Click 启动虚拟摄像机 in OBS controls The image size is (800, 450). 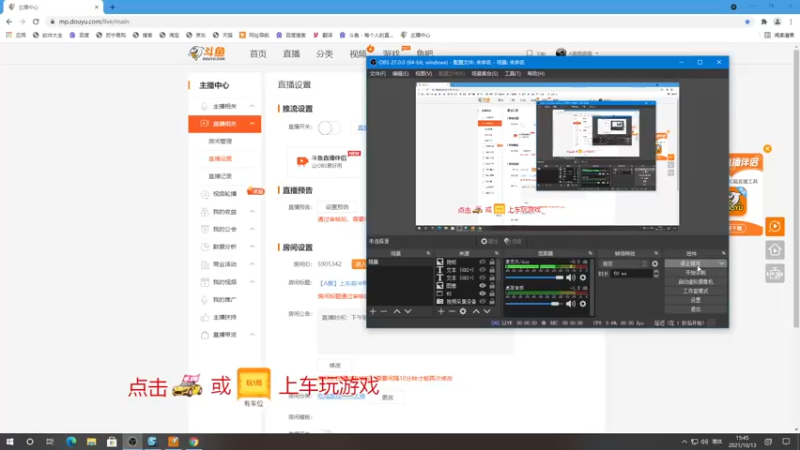click(x=695, y=282)
